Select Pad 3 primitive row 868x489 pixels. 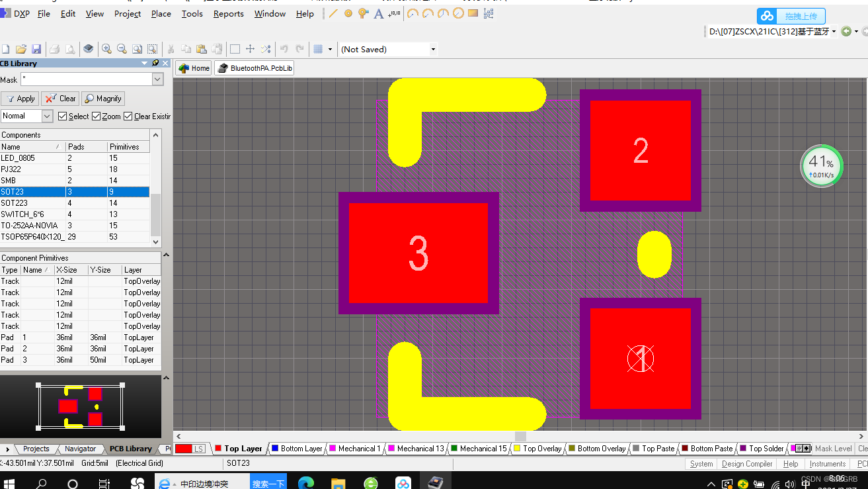[x=80, y=360]
